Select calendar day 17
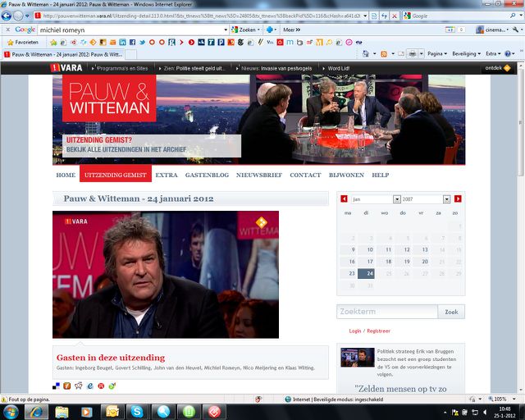 [x=366, y=262]
